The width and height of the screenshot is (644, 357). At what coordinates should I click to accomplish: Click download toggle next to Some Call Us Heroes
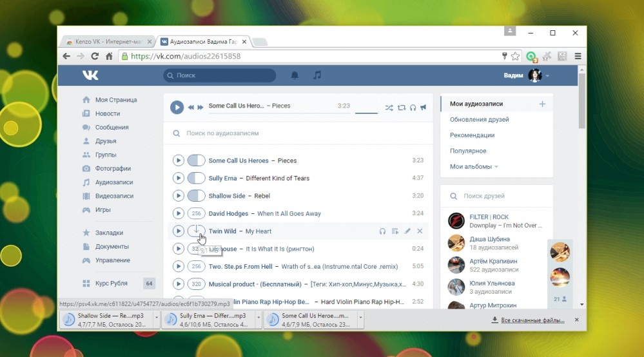(x=196, y=160)
